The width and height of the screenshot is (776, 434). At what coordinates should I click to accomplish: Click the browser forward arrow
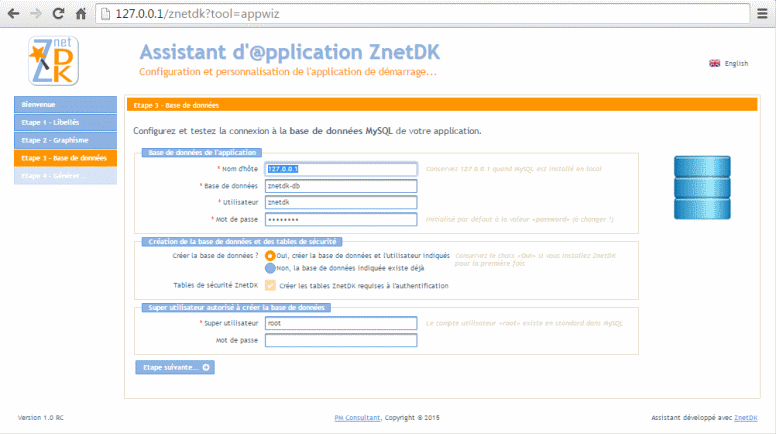click(36, 13)
